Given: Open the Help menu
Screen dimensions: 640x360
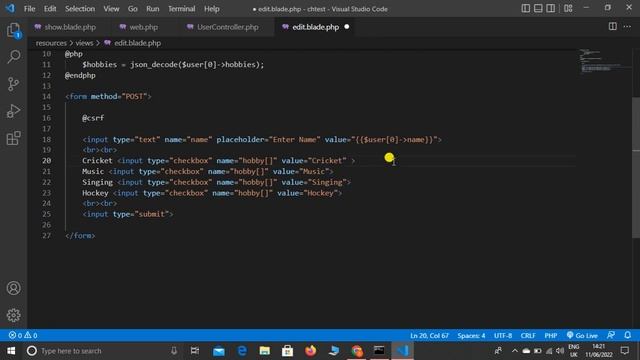Looking at the screenshot, I should 211,9.
